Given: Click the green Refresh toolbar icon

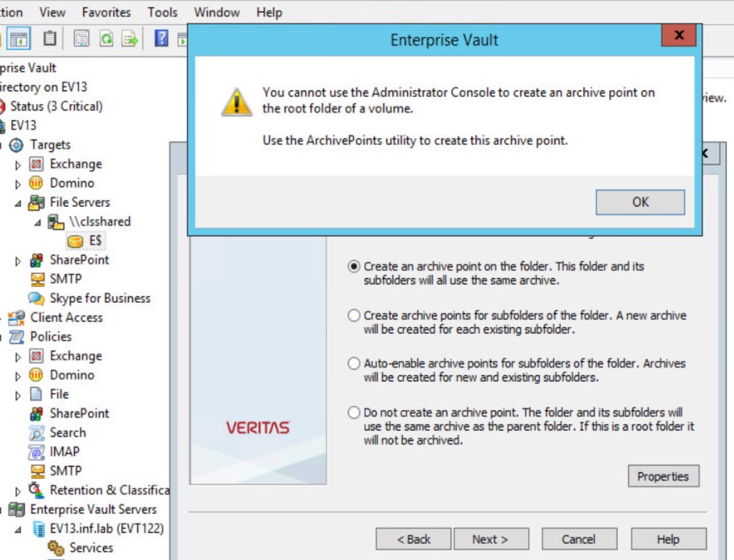Looking at the screenshot, I should point(106,39).
